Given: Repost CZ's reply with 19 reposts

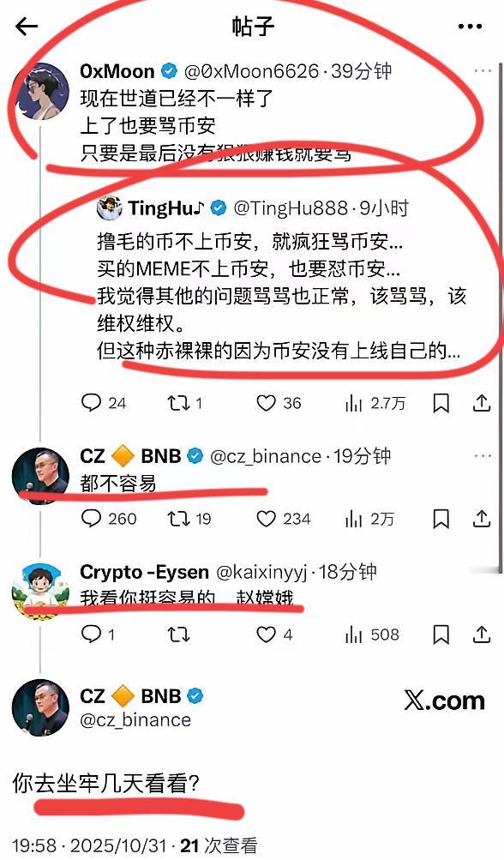Looking at the screenshot, I should click(189, 519).
